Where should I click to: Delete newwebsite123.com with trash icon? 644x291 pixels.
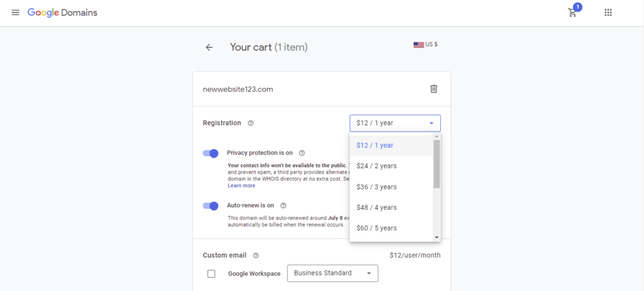pos(433,89)
